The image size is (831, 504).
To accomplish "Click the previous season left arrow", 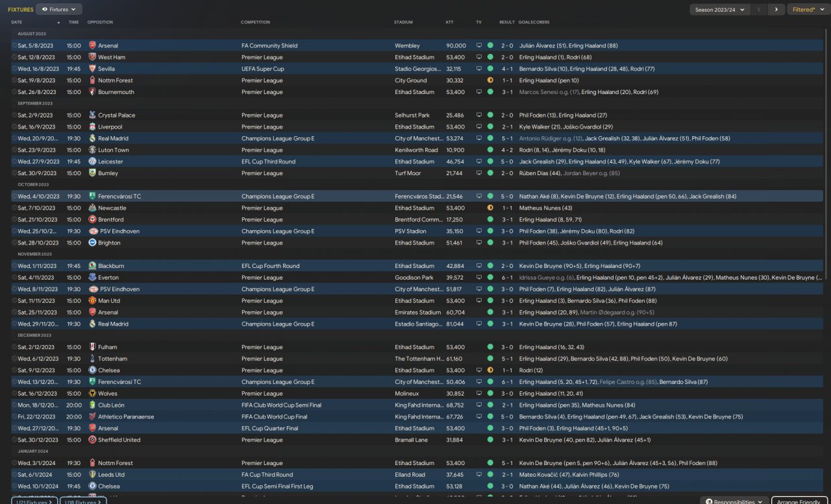I will coord(759,10).
